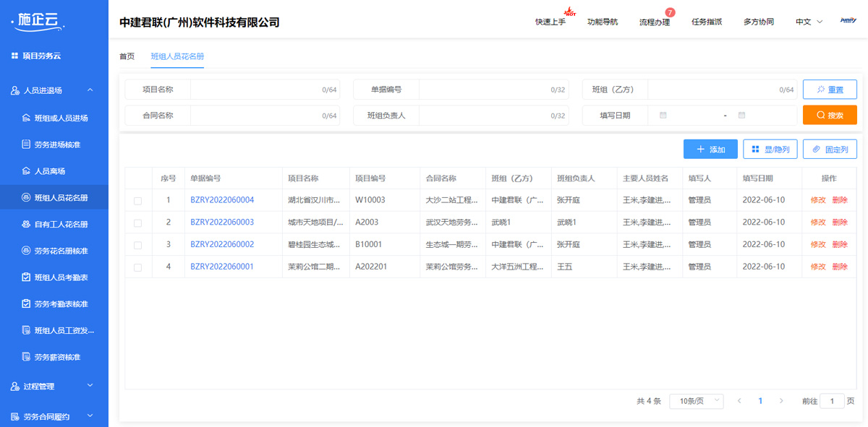The image size is (868, 427).
Task: Check the row for BZRY2022060002
Action: click(x=137, y=246)
